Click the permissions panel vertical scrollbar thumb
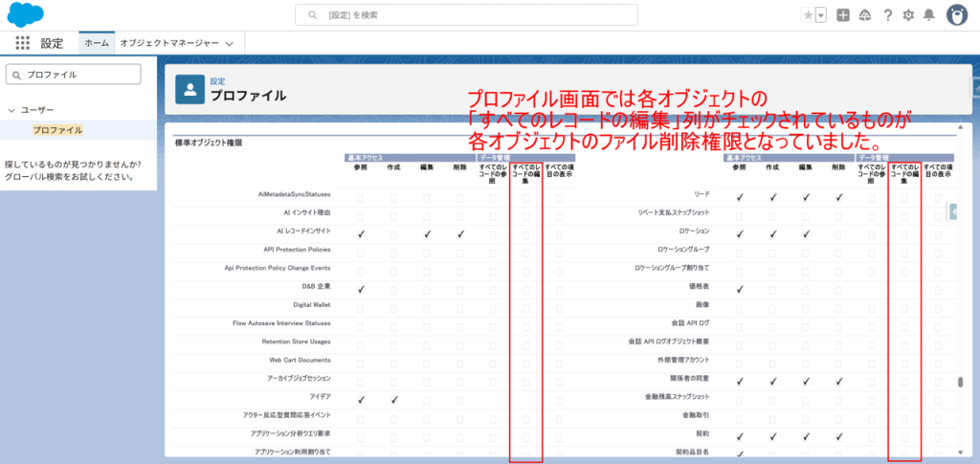The width and height of the screenshot is (980, 464). (960, 383)
